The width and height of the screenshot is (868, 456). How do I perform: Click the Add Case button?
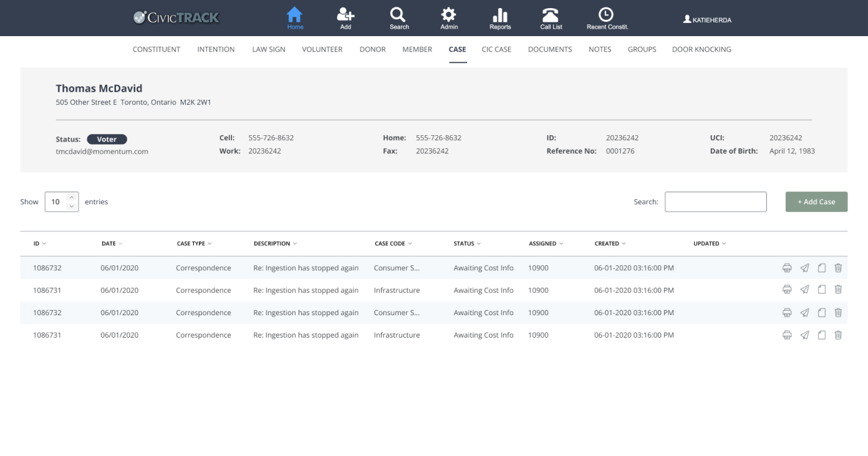[816, 202]
